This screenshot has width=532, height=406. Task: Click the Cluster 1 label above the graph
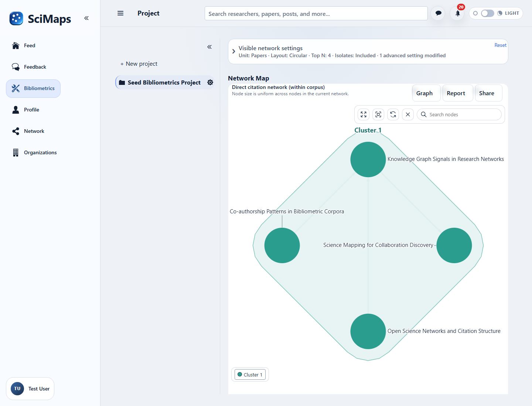click(368, 130)
